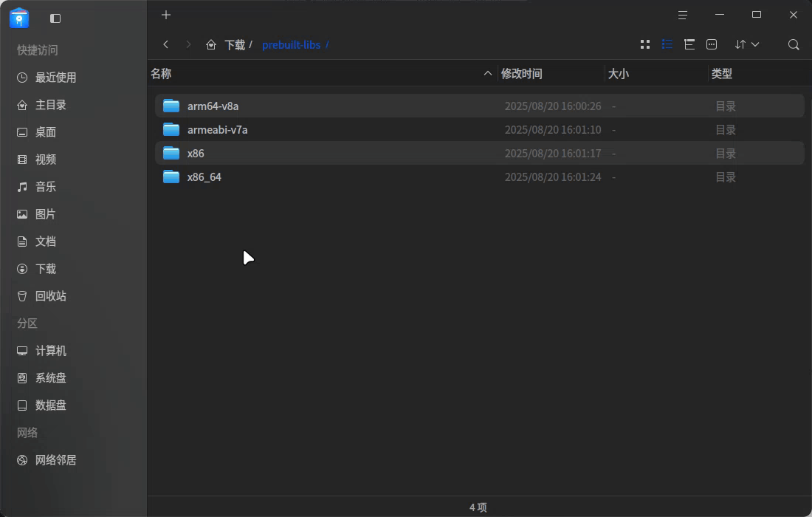This screenshot has height=517, width=812.
Task: Toggle sort direction arrow in 名称 column
Action: (487, 74)
